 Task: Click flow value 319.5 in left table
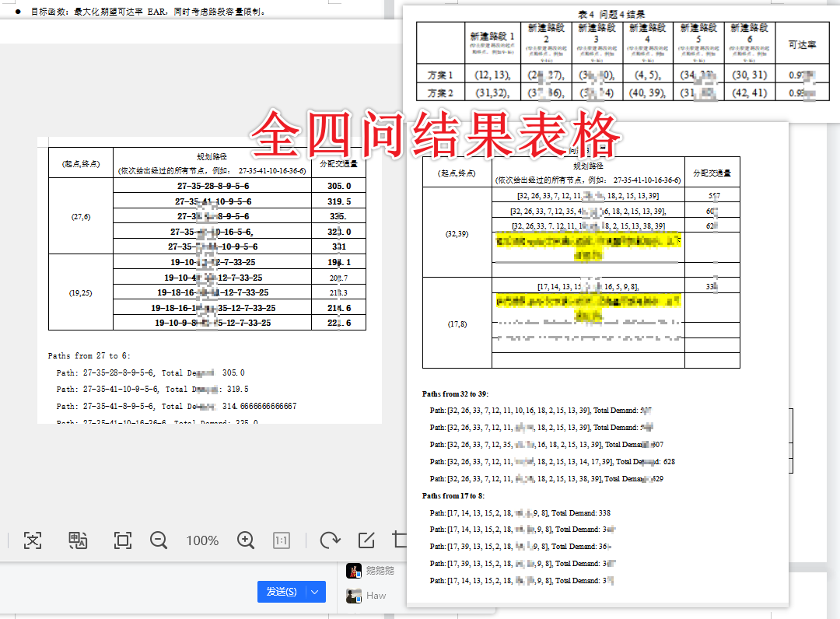click(x=339, y=201)
